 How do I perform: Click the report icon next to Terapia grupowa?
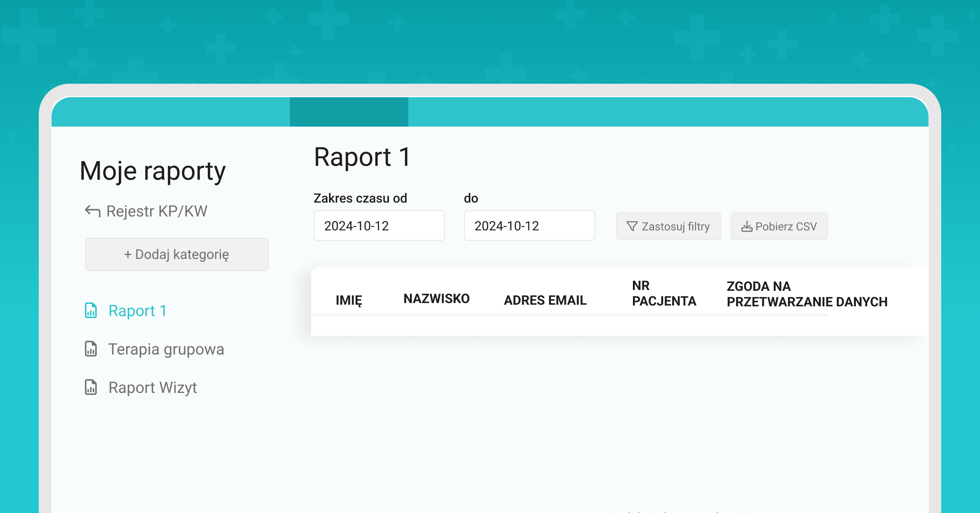pyautogui.click(x=91, y=349)
